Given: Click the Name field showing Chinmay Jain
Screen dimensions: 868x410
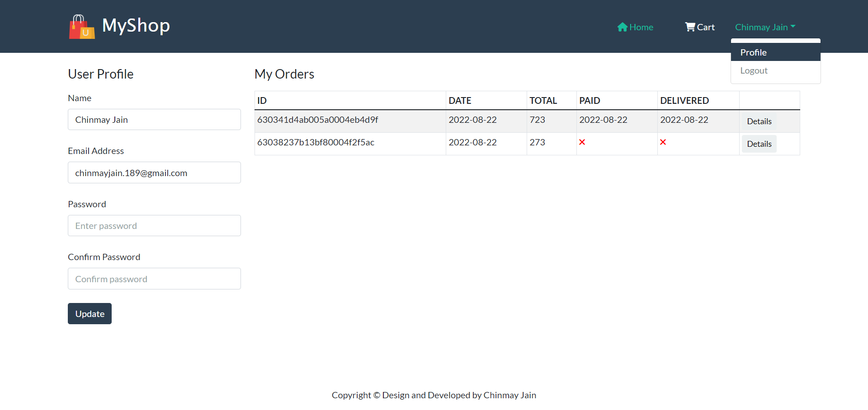Looking at the screenshot, I should (x=154, y=119).
